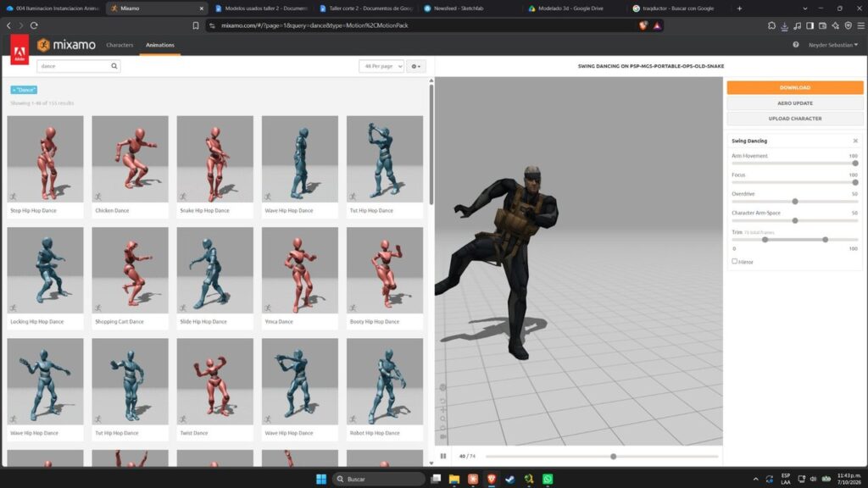The image size is (868, 488).
Task: Open the Brave Shields lion icon
Action: (643, 25)
